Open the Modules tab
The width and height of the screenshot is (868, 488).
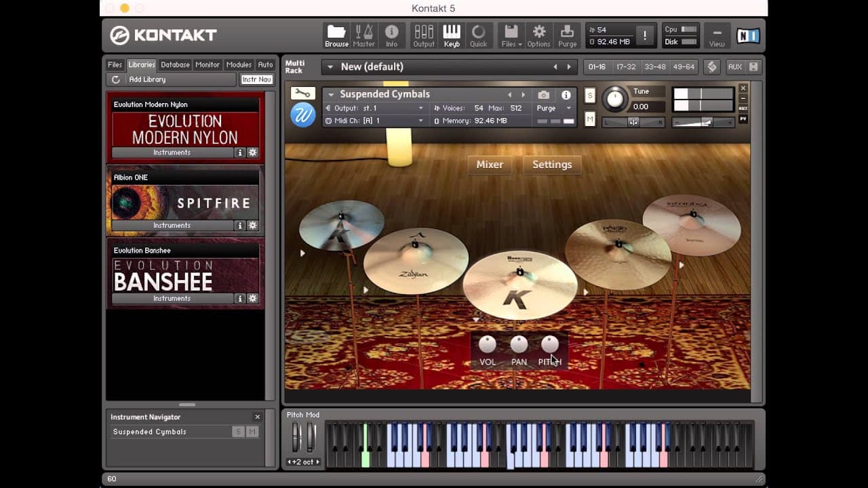pyautogui.click(x=239, y=65)
